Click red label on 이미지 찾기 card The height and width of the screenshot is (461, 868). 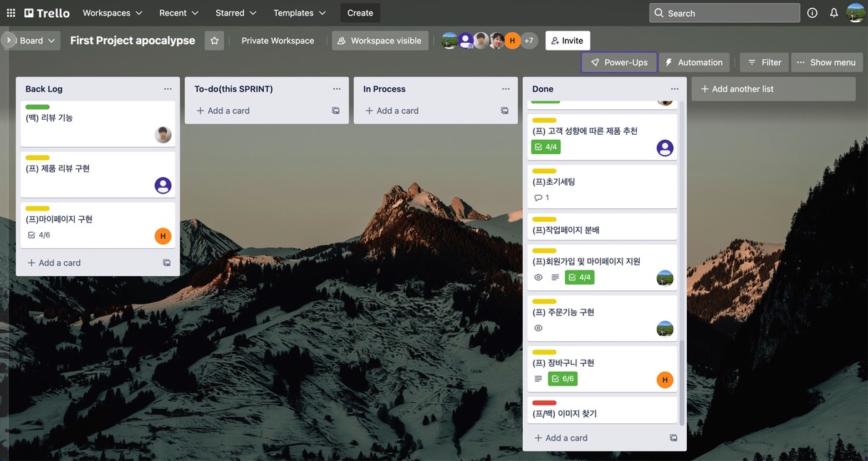(x=544, y=403)
